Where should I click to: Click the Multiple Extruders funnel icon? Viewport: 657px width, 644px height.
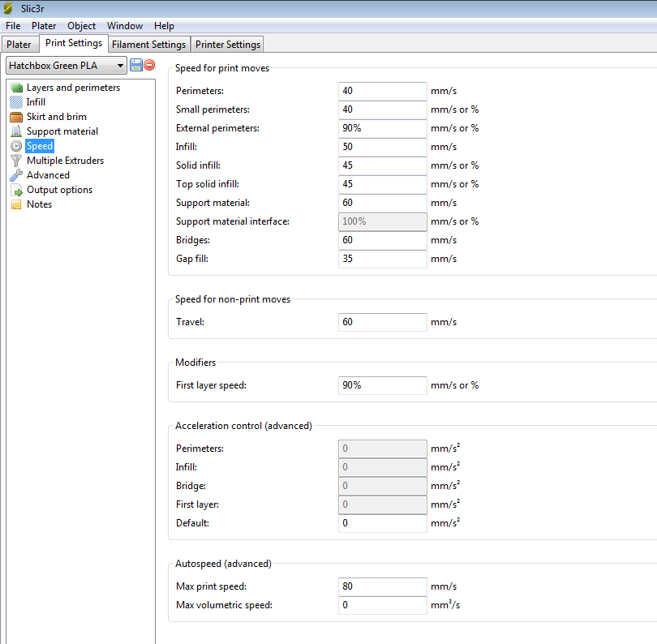(16, 161)
